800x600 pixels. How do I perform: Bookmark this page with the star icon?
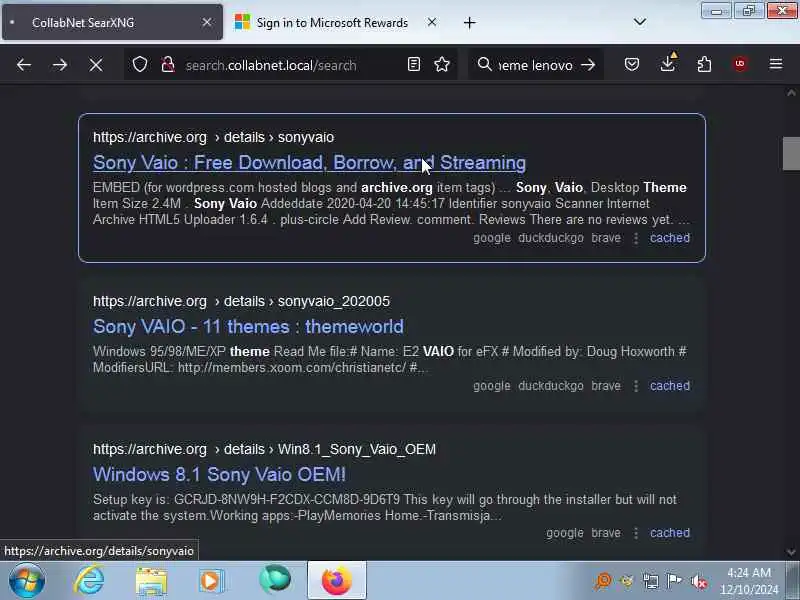442,64
